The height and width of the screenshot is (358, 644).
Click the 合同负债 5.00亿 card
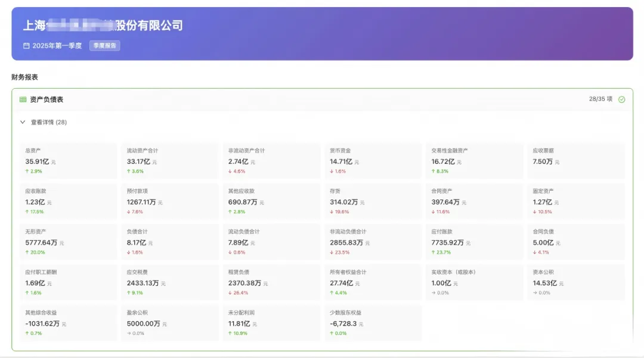tap(576, 242)
